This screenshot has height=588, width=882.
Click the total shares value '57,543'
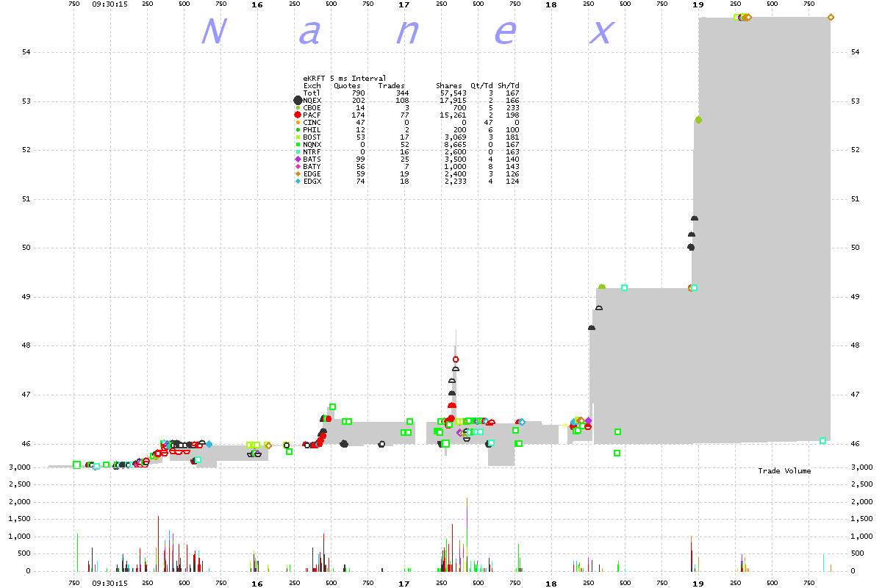(x=453, y=93)
